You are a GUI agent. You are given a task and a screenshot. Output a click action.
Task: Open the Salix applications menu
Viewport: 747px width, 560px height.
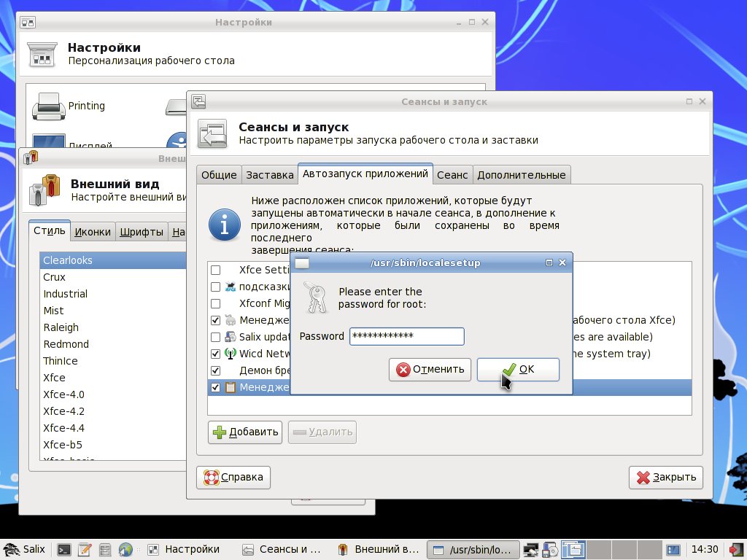(x=24, y=549)
